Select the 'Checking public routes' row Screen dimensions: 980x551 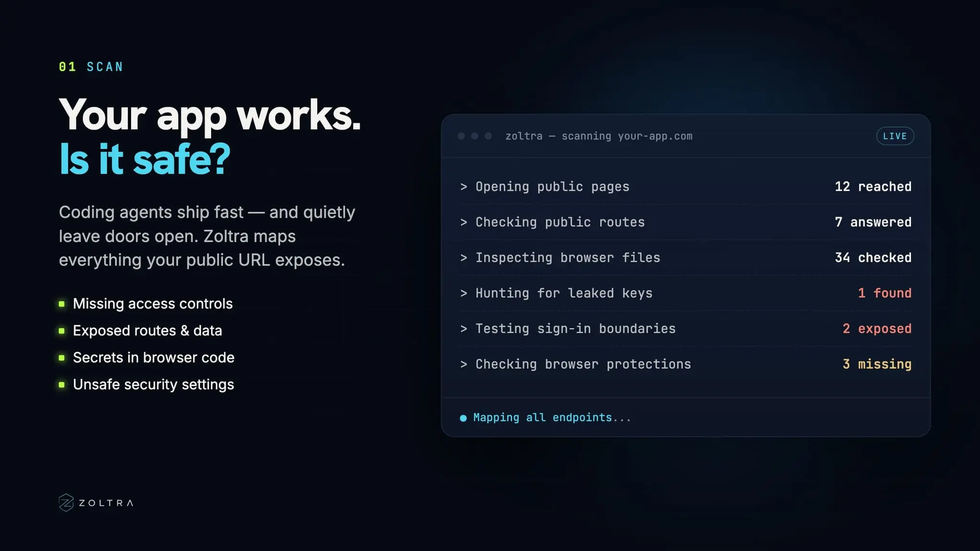point(686,222)
